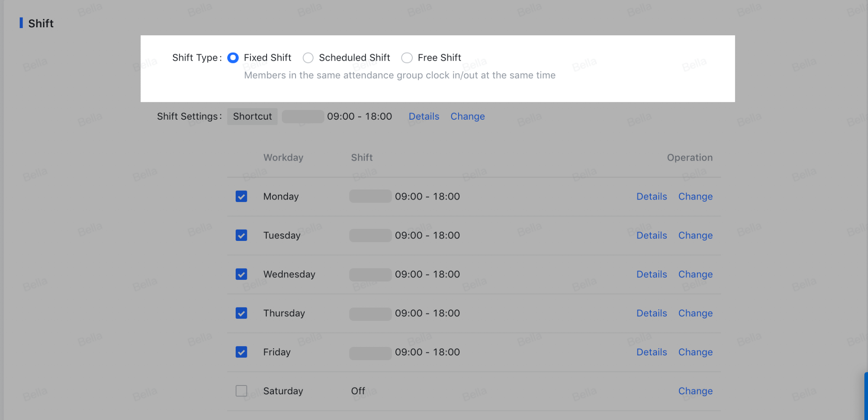The height and width of the screenshot is (420, 868).
Task: Select the Scheduled Shift option
Action: click(308, 57)
